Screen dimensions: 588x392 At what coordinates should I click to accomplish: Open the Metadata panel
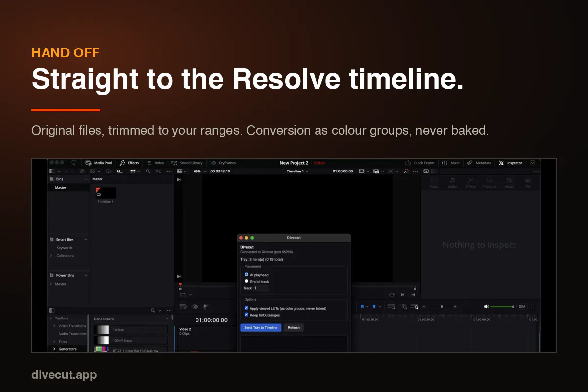pyautogui.click(x=479, y=163)
